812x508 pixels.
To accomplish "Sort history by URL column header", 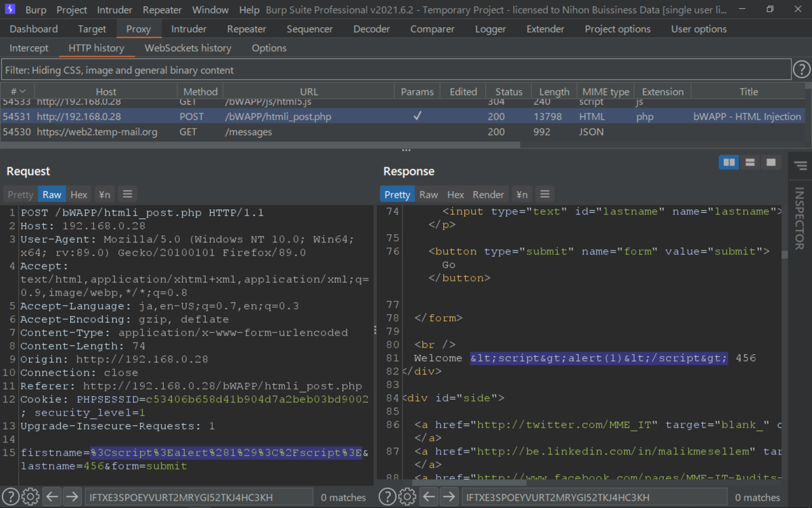I will coord(309,91).
